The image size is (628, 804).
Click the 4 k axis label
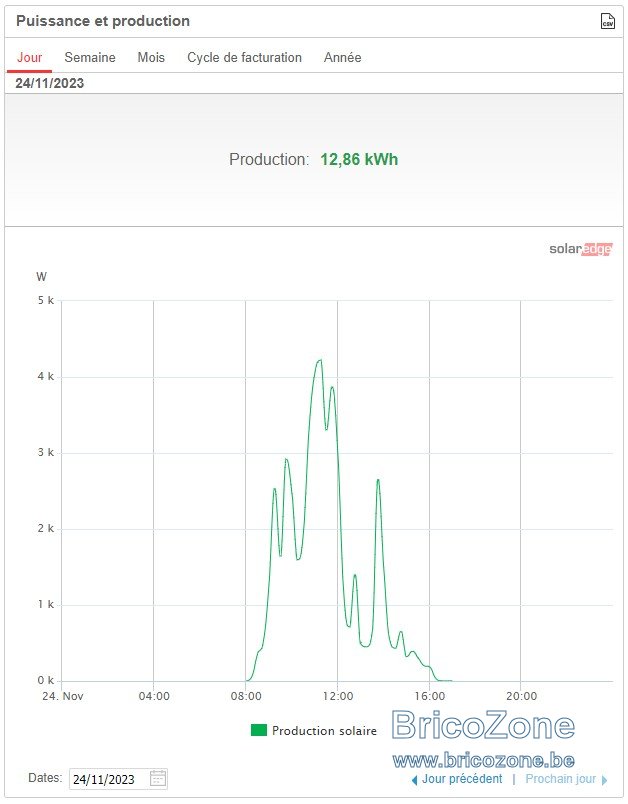pyautogui.click(x=46, y=376)
